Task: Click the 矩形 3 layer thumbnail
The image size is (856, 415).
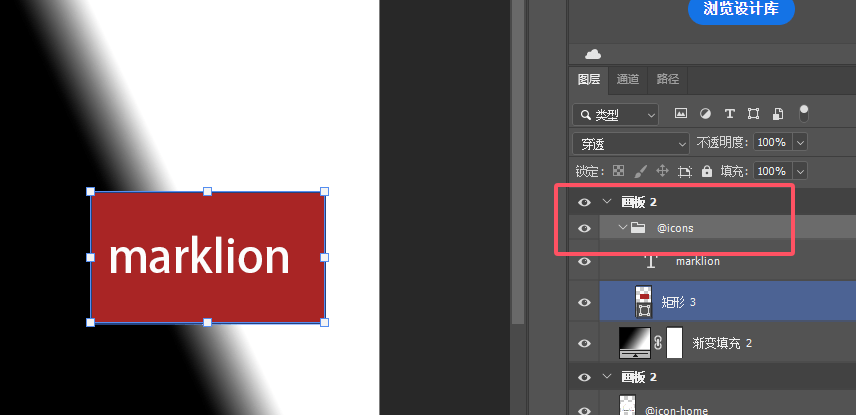Action: (644, 301)
